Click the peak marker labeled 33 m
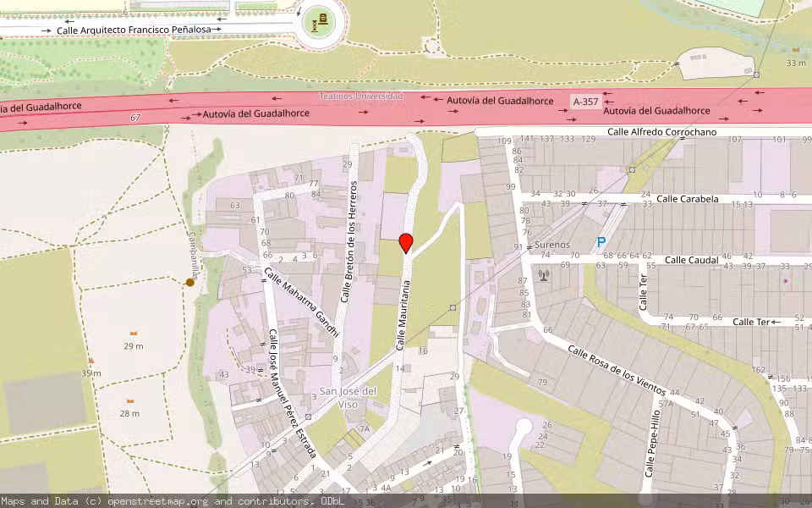Screen dimensions: 812x508 click(796, 49)
